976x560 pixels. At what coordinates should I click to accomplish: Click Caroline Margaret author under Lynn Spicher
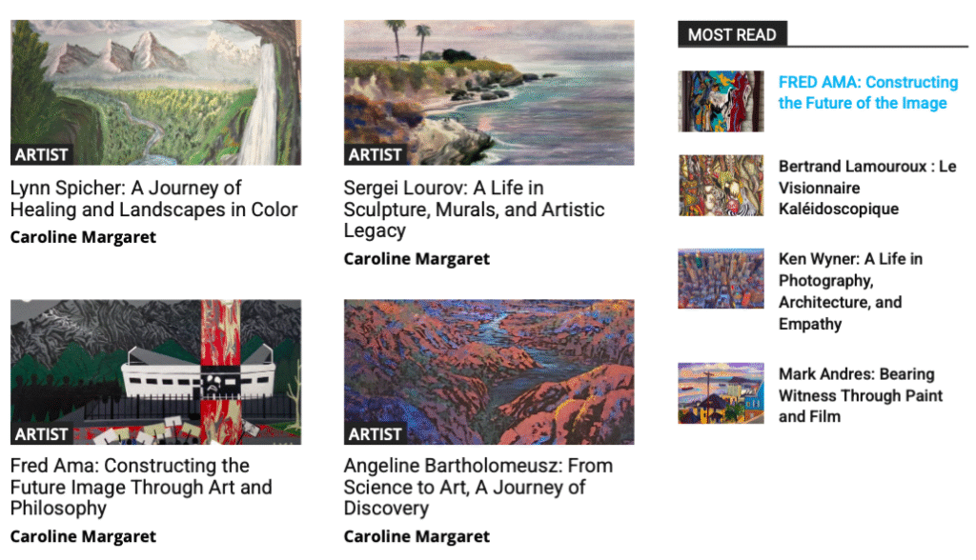[83, 237]
